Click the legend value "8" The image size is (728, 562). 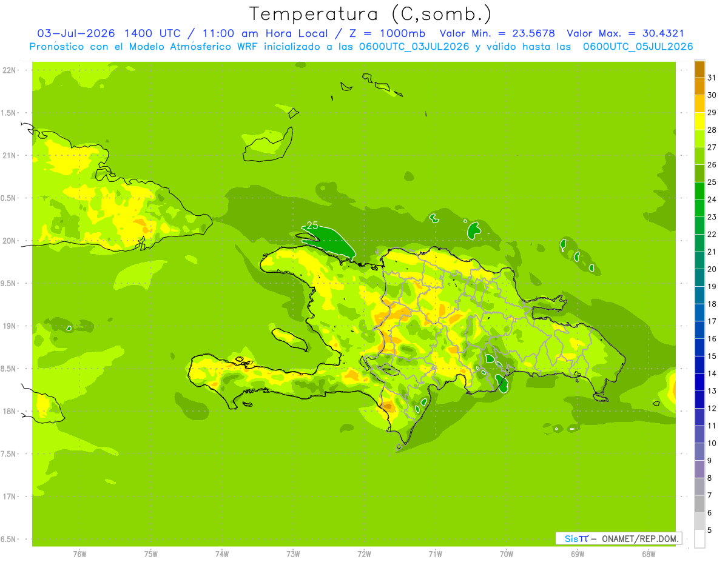click(x=710, y=478)
